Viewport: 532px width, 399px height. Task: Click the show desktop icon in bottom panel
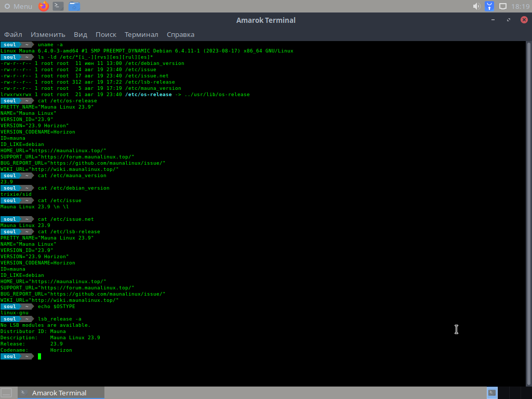point(6,393)
